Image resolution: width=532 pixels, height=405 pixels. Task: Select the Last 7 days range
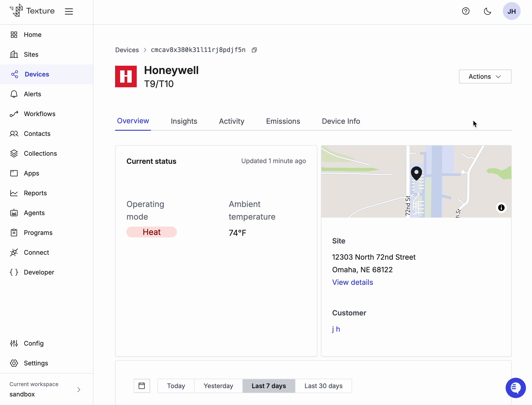coord(269,386)
